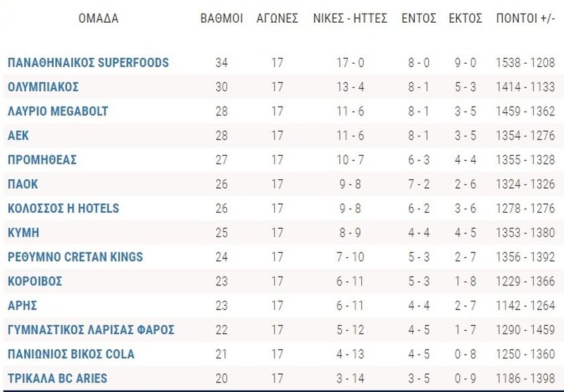Select the ΚΟΡΟΙΒΟΣ team link
Viewport: 564px width, 392px height.
(35, 281)
